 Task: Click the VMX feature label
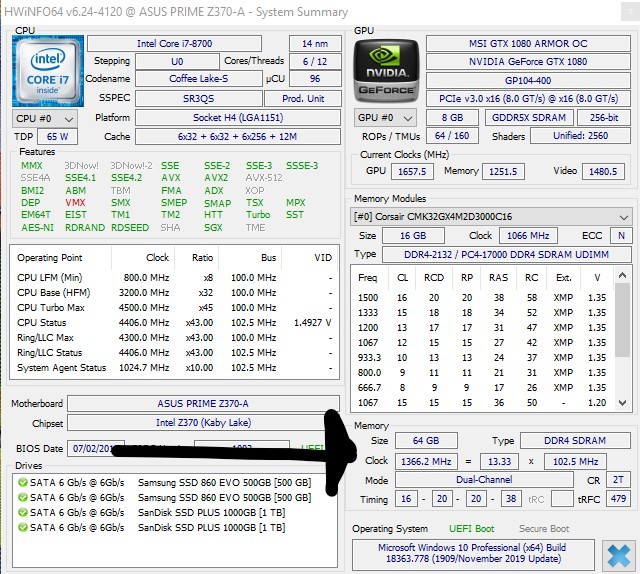coord(75,202)
